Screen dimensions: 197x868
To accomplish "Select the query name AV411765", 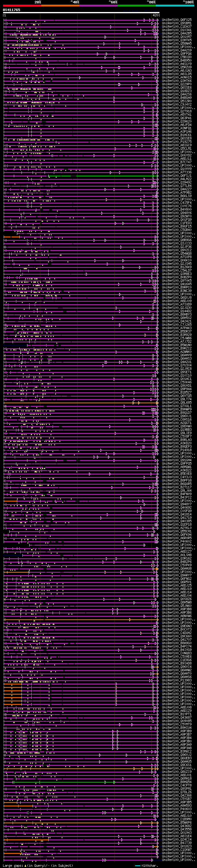I will click(x=11, y=10).
